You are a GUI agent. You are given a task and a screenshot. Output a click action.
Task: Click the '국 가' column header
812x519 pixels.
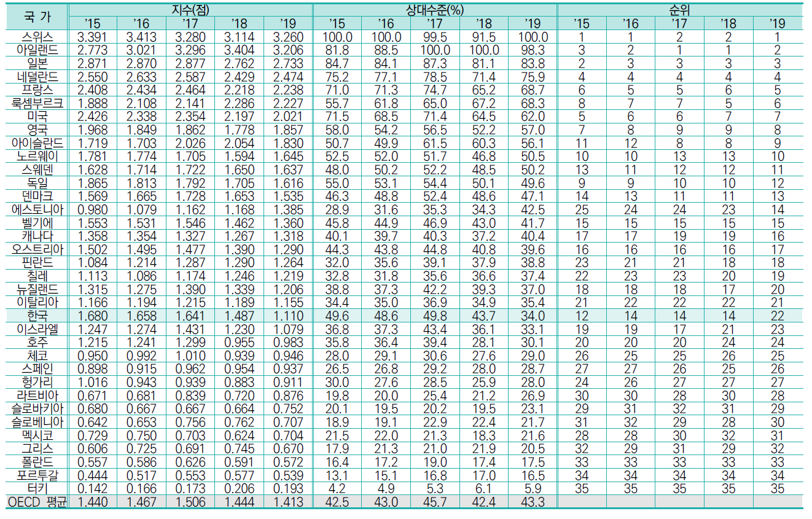37,17
